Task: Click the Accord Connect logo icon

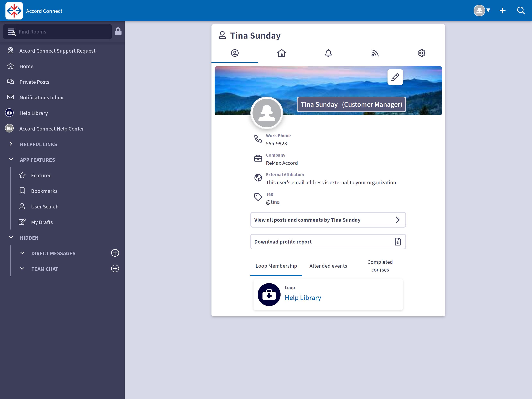Action: tap(14, 11)
